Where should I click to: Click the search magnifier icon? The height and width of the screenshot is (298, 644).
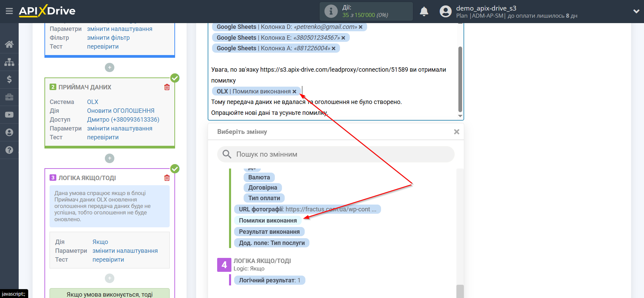pyautogui.click(x=227, y=154)
